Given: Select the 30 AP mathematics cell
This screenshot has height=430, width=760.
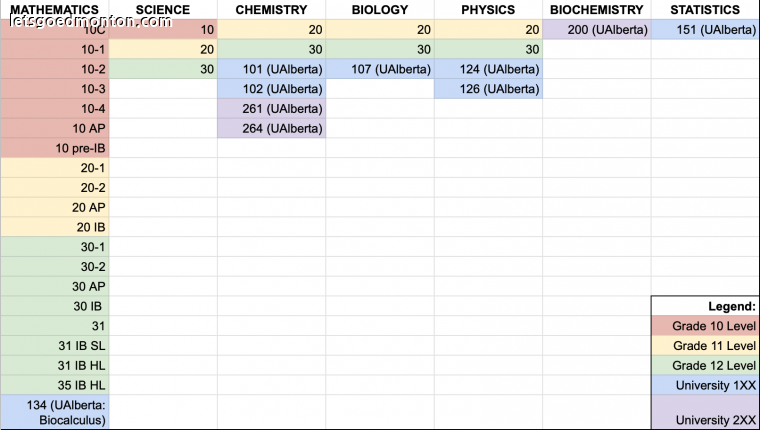Looking at the screenshot, I should tap(54, 286).
